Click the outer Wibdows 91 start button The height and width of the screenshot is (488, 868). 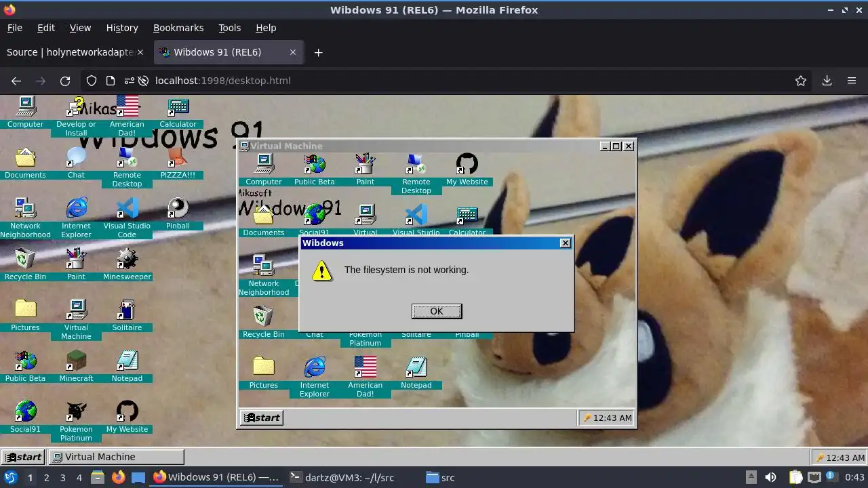pyautogui.click(x=23, y=457)
